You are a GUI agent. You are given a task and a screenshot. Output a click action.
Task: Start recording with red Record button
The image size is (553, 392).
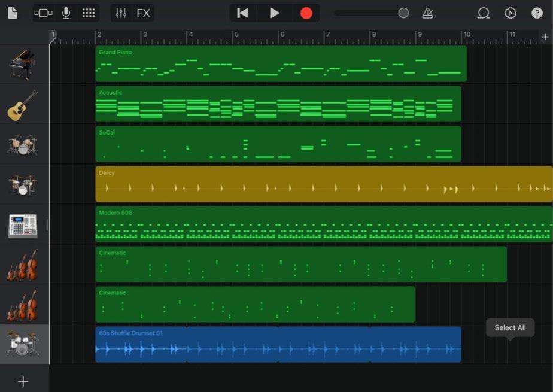(306, 13)
